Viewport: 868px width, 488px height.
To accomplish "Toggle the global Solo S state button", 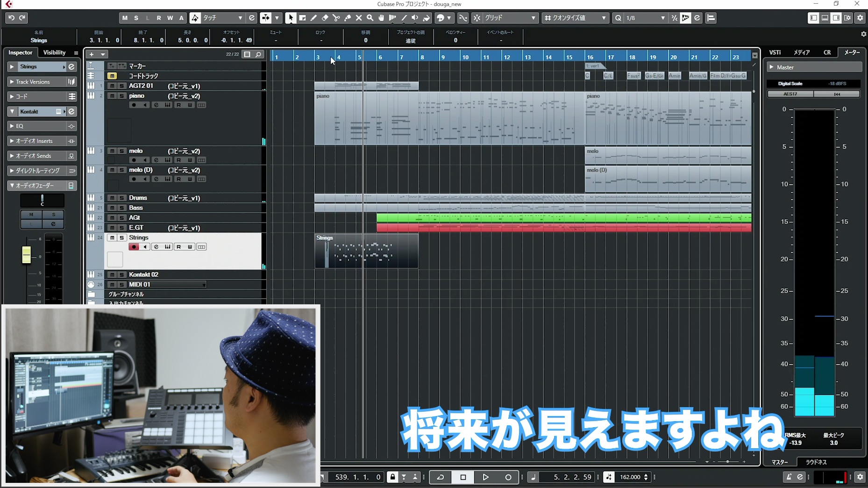I will [x=136, y=18].
